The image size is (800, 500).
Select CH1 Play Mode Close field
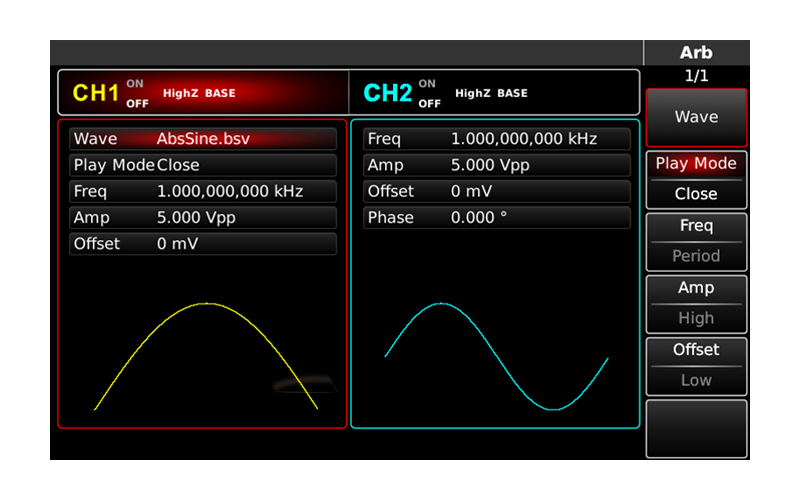coord(203,165)
